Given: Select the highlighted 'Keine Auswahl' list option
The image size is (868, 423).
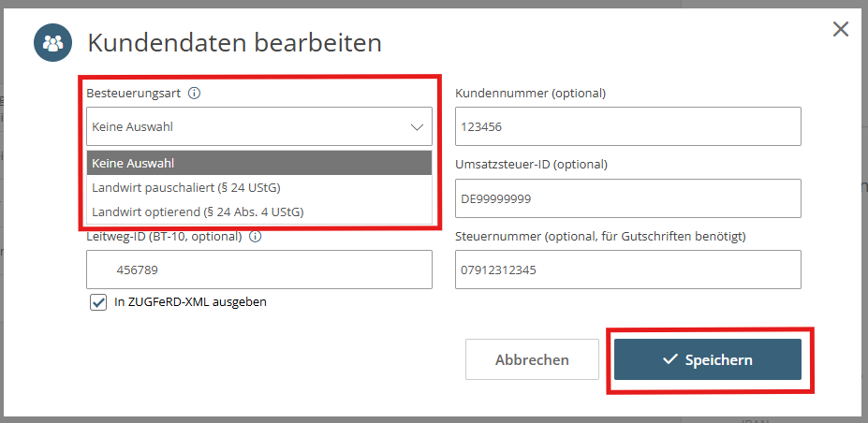Looking at the screenshot, I should coord(259,164).
